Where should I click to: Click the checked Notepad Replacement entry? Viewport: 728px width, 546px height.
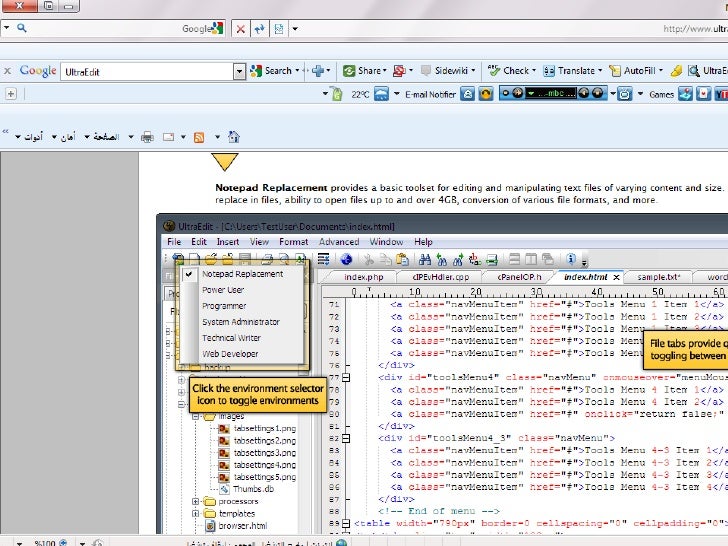pyautogui.click(x=242, y=274)
